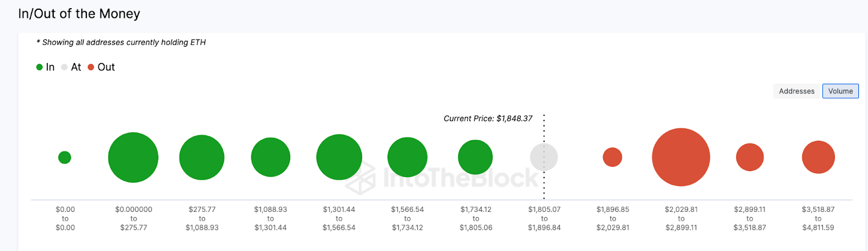
Task: Click the $1,805.07 to $1,896.84 axis label
Action: (544, 218)
